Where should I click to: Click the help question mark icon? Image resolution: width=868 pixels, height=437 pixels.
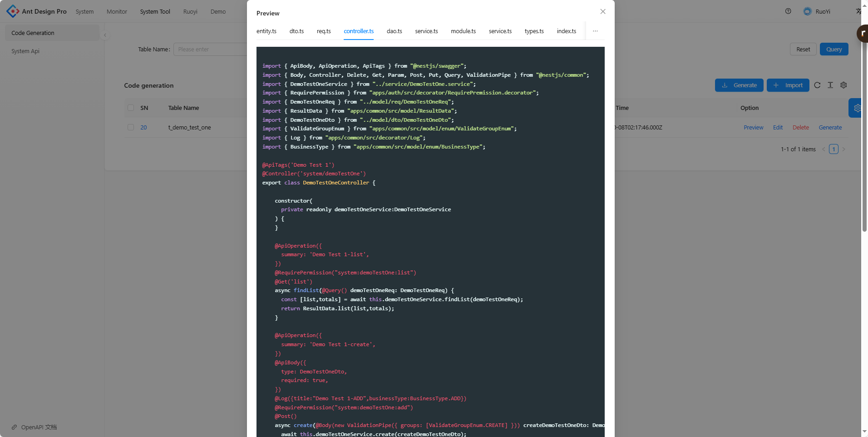point(788,11)
